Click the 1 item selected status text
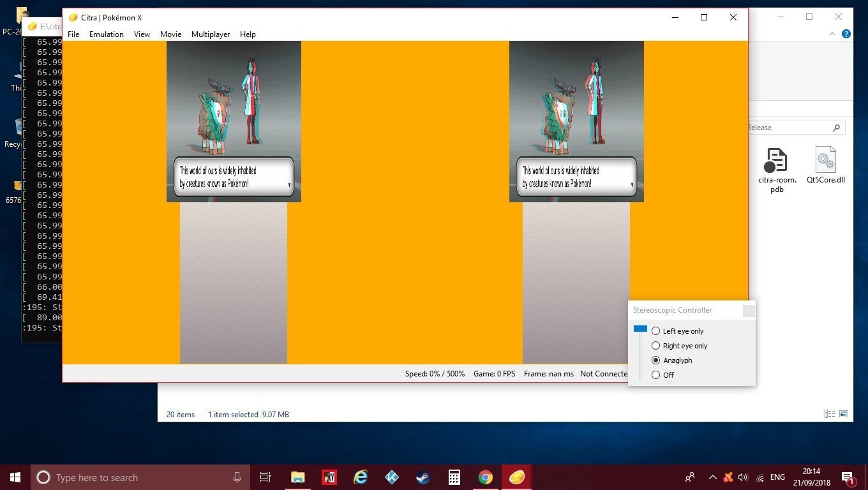 [x=233, y=415]
